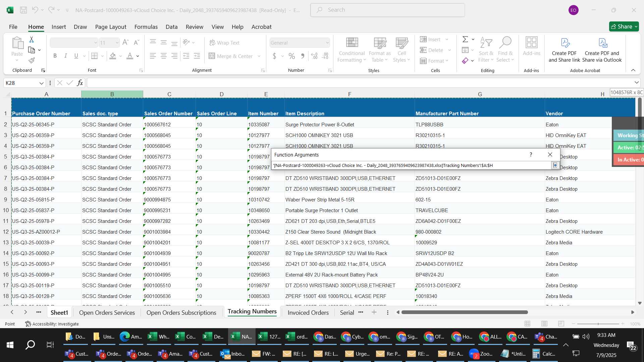The height and width of the screenshot is (362, 644).
Task: Click the Insert Function fx icon
Action: pos(80,83)
